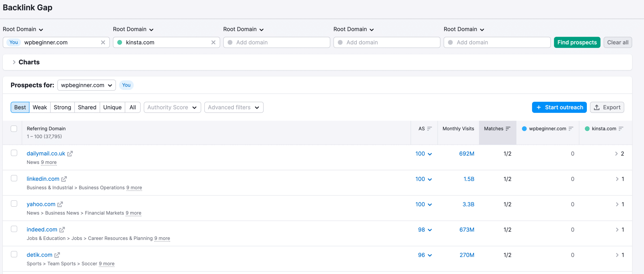Expand kinsta.com backlinks for indeed.com row

click(617, 230)
